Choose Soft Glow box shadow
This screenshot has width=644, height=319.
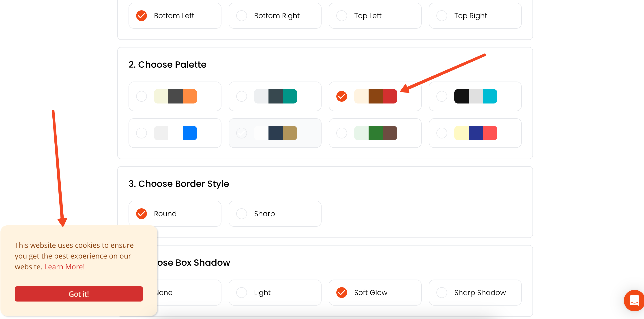(x=375, y=293)
